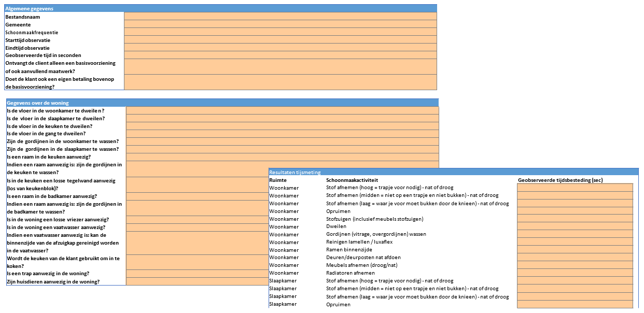The height and width of the screenshot is (313, 644).
Task: Select the 'Geobserveerde tijdsbesteding (sec)' column header
Action: [x=560, y=180]
